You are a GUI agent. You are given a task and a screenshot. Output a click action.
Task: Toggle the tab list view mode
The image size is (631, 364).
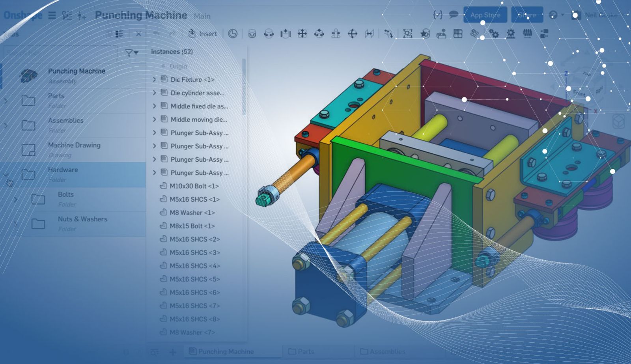click(119, 34)
